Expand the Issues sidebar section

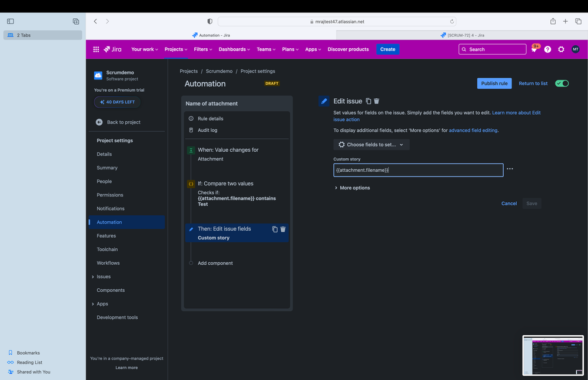[104, 276]
